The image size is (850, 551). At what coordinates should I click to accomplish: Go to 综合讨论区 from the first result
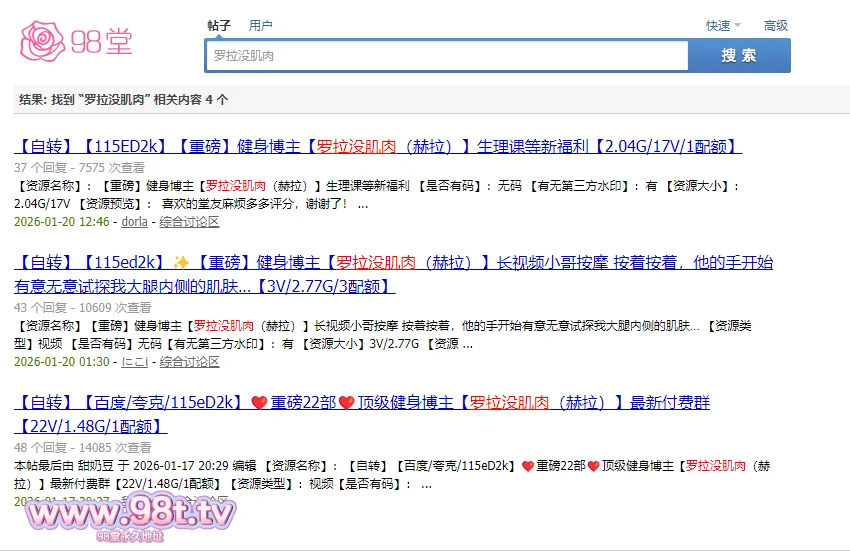[189, 222]
